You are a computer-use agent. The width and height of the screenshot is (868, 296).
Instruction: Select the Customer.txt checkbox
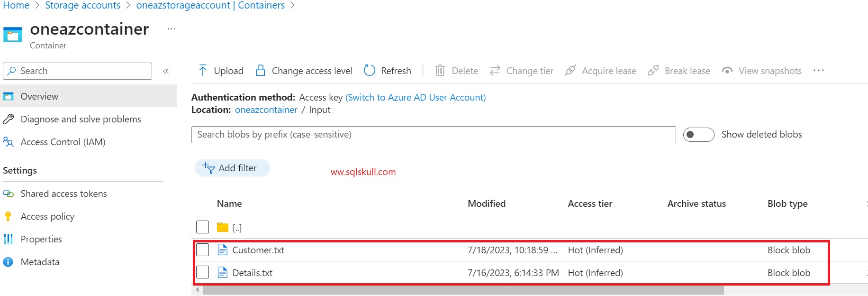click(x=203, y=250)
